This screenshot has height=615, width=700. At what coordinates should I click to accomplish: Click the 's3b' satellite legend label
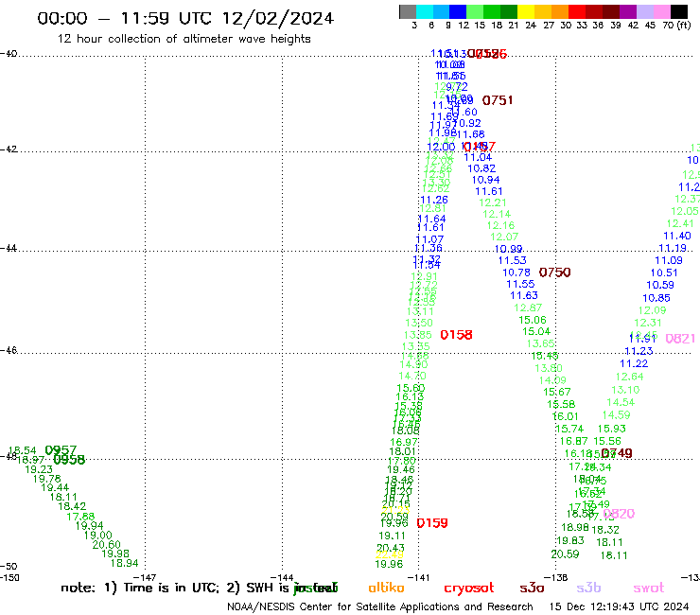(x=588, y=588)
